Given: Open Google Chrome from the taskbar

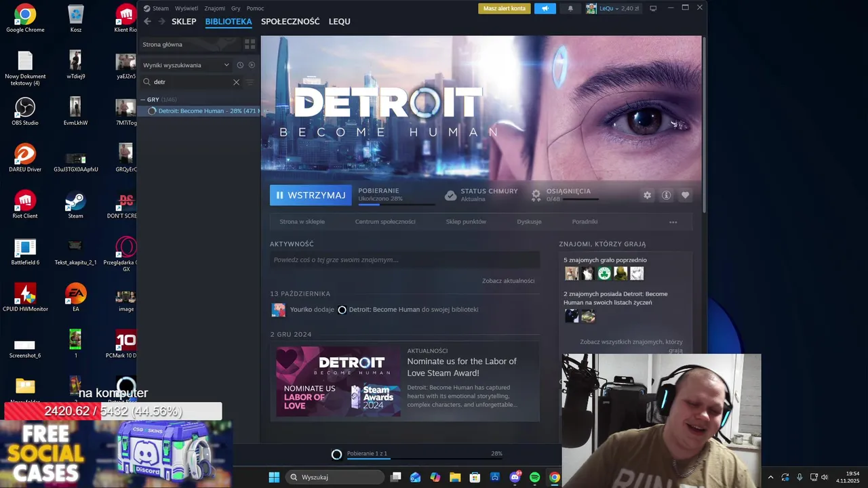Looking at the screenshot, I should [x=554, y=477].
